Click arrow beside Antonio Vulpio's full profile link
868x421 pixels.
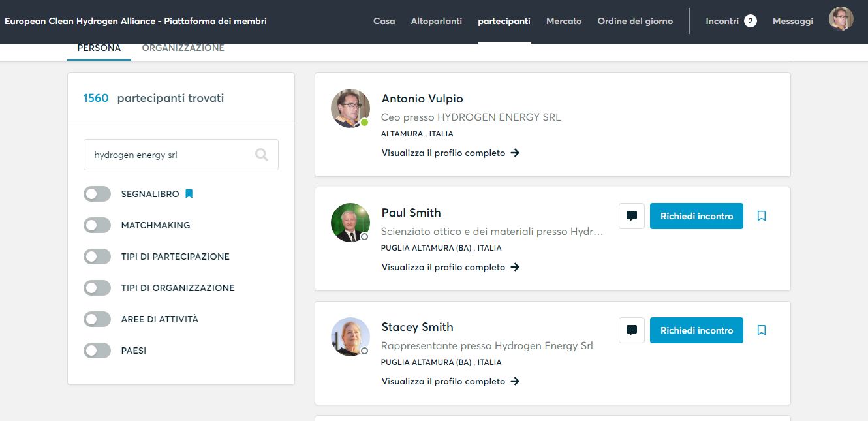(x=515, y=153)
